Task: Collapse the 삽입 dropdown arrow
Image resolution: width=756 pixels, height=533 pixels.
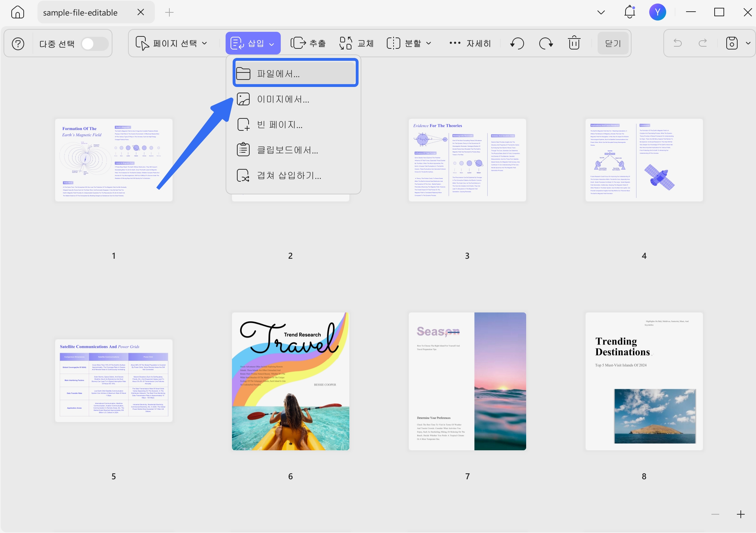Action: tap(272, 44)
